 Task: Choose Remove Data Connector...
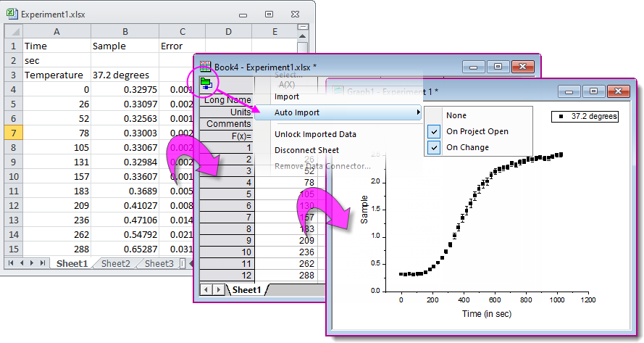tap(322, 166)
